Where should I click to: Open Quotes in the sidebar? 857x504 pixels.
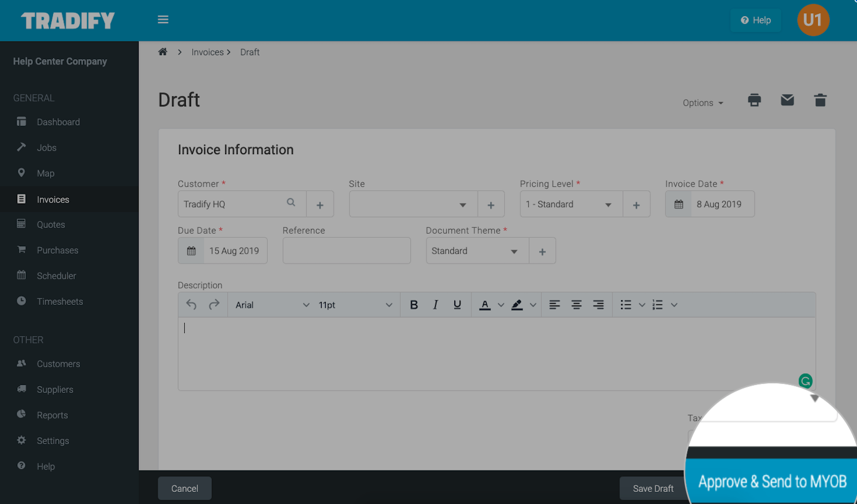click(x=69, y=224)
